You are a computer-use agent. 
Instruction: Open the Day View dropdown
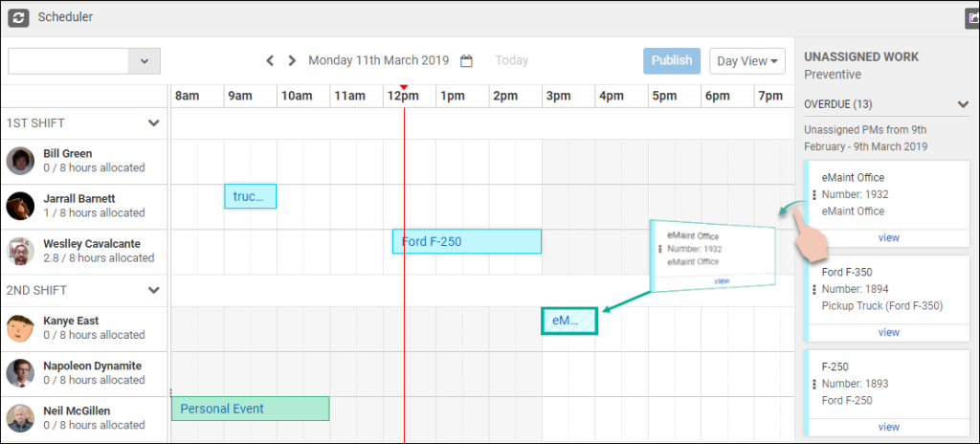[746, 61]
